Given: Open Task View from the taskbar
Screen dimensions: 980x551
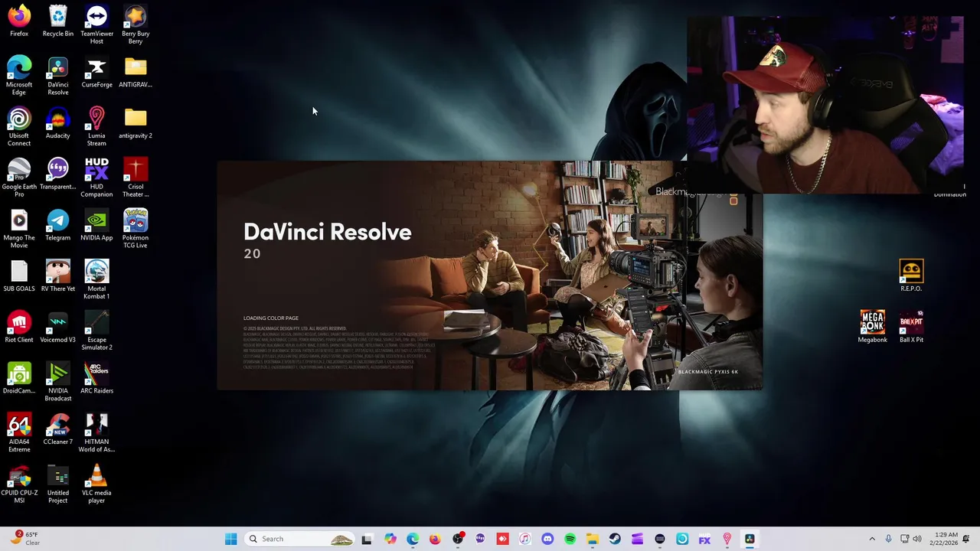Looking at the screenshot, I should pyautogui.click(x=367, y=539).
